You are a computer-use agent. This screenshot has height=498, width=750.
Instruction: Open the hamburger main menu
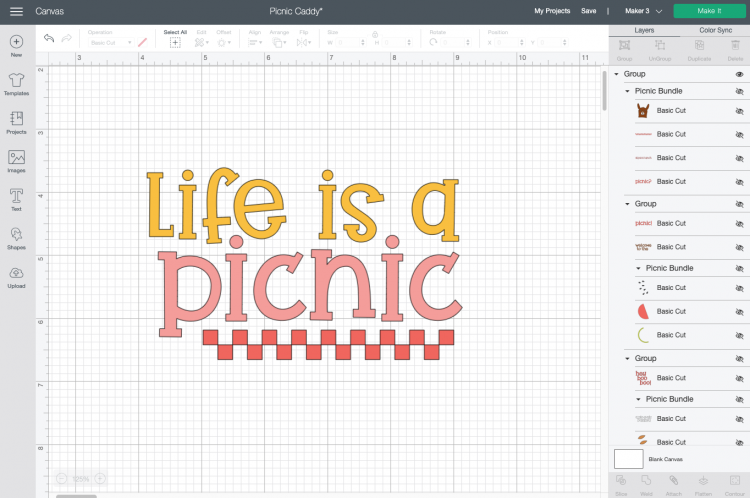[x=16, y=11]
